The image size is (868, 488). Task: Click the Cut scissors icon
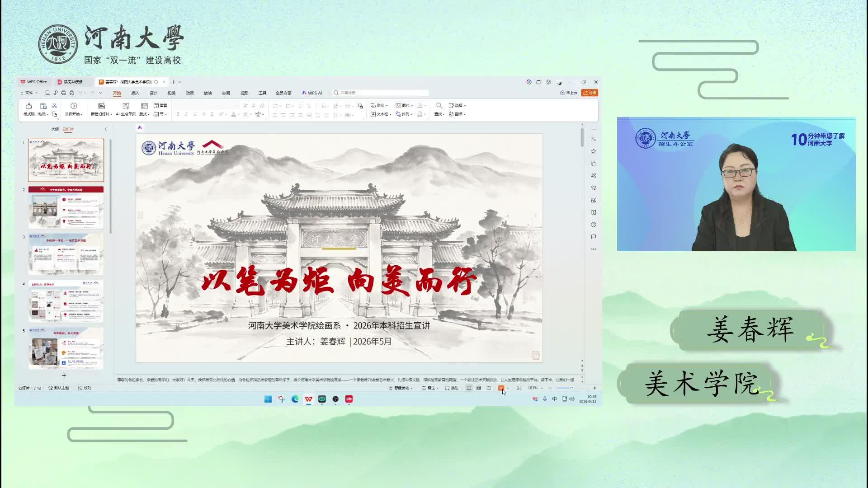tap(54, 106)
